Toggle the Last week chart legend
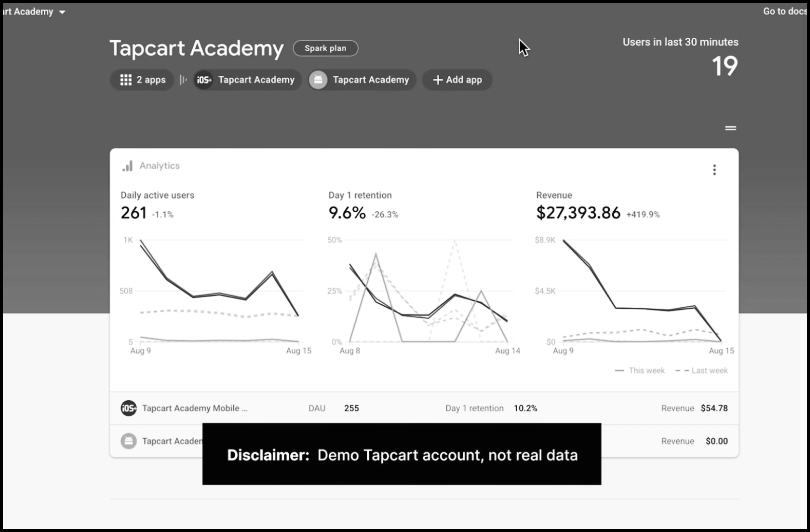Image resolution: width=810 pixels, height=532 pixels. (x=701, y=370)
